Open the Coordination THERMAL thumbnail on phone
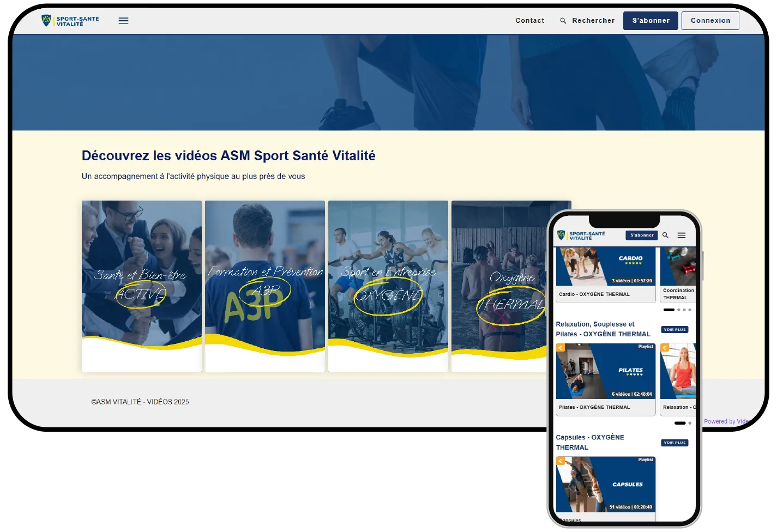The height and width of the screenshot is (532, 777). [678, 267]
